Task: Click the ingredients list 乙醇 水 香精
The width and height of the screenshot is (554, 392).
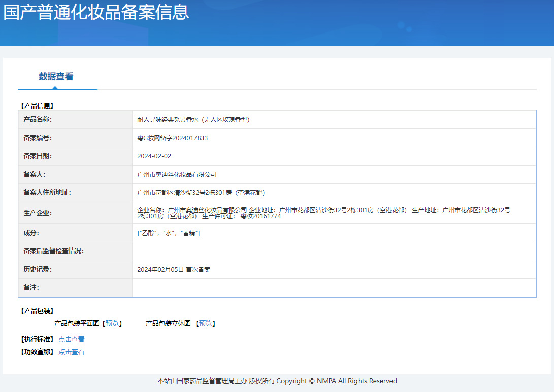Action: tap(169, 233)
